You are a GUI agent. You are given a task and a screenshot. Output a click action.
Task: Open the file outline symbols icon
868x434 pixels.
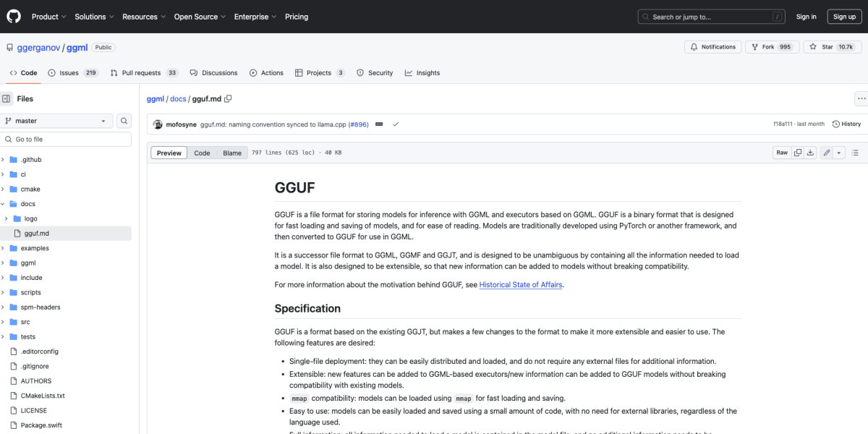point(855,152)
